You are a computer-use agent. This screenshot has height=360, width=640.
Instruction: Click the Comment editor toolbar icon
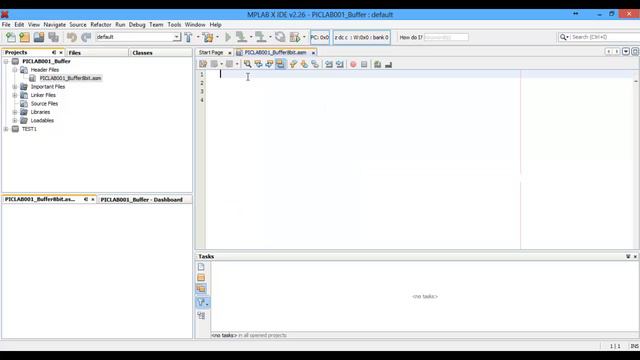click(x=378, y=64)
